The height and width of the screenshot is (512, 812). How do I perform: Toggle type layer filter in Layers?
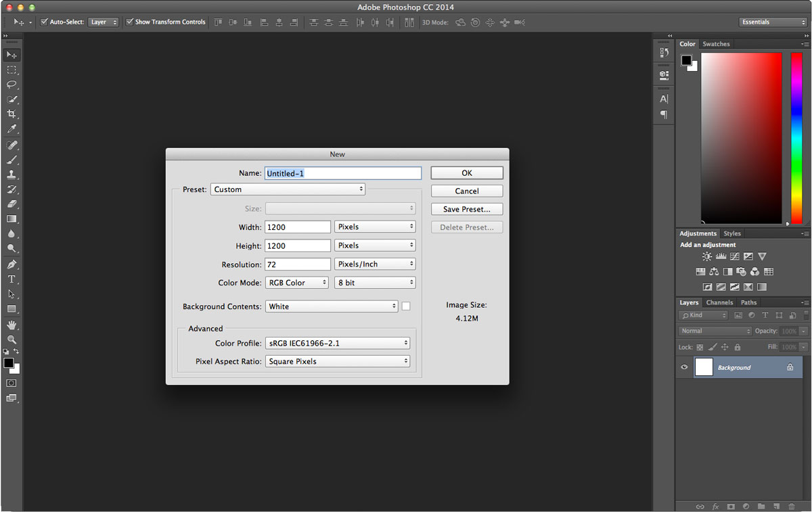coord(765,315)
